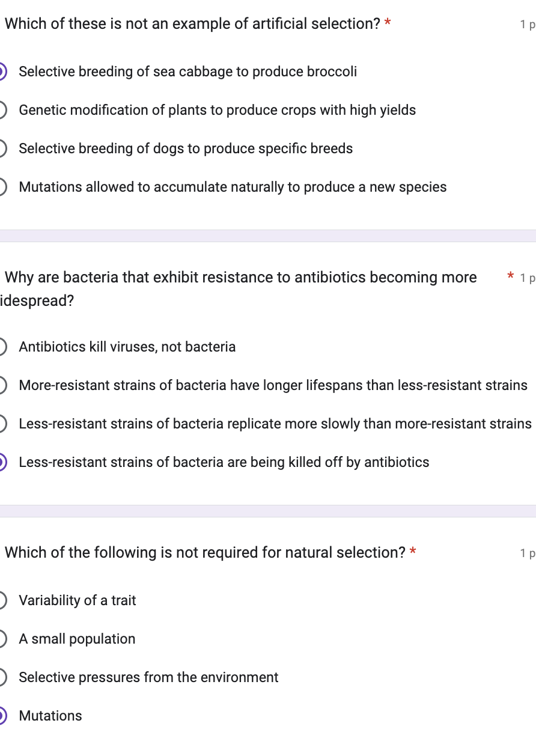Click point value label of natural selection question

[x=528, y=553]
